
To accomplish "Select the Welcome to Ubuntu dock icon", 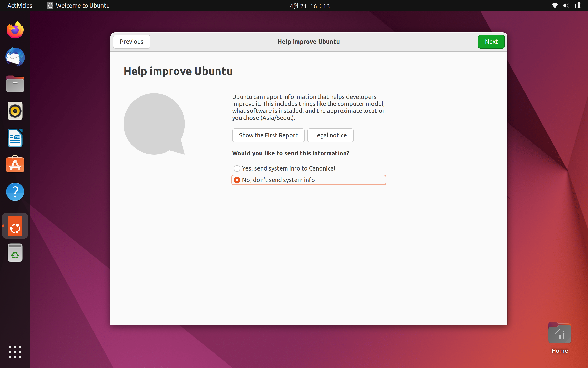I will pyautogui.click(x=15, y=226).
